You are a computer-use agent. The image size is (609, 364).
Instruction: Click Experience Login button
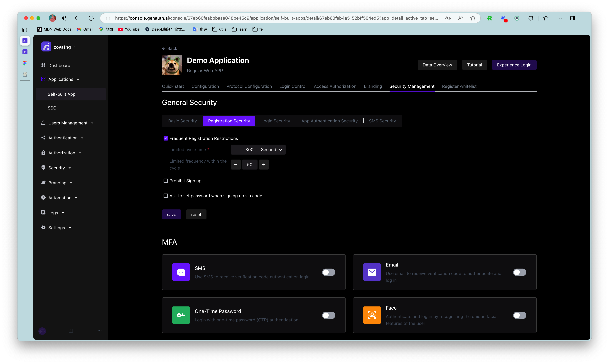[x=514, y=65]
